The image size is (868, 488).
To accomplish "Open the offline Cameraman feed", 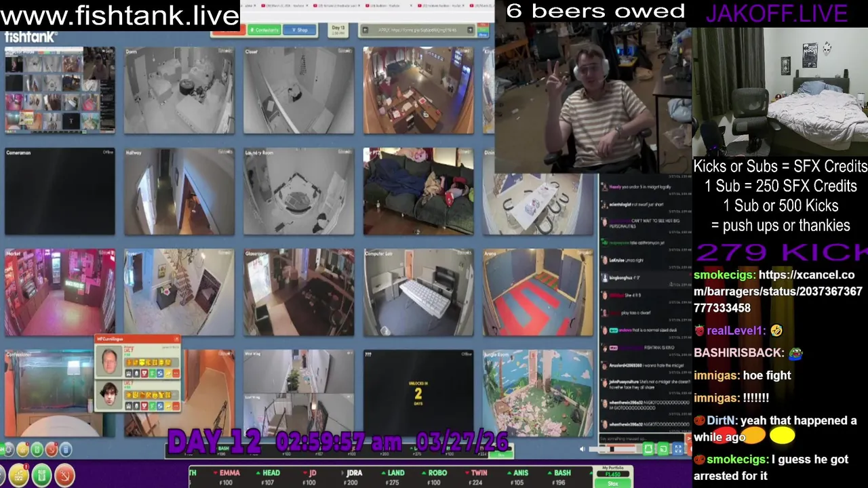I will (x=60, y=191).
